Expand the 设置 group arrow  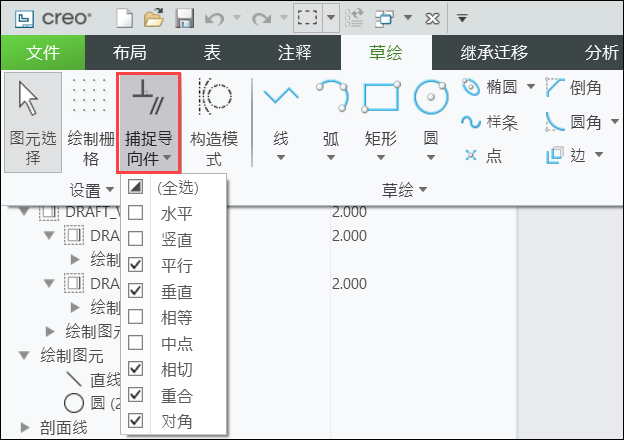click(109, 190)
